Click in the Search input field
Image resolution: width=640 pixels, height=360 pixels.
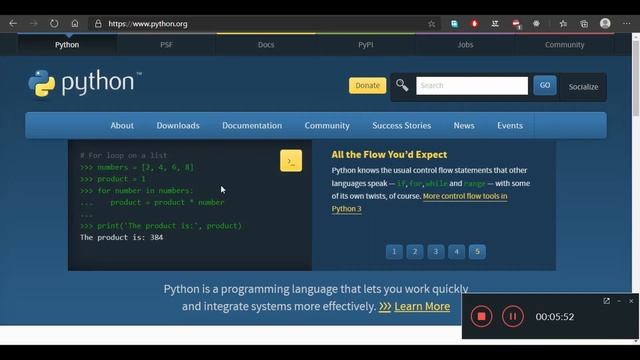(472, 86)
